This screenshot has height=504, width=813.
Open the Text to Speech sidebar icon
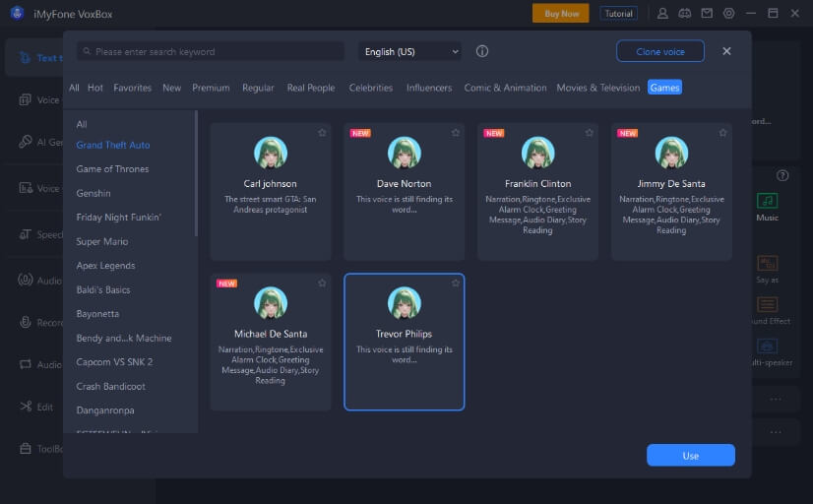click(x=25, y=57)
